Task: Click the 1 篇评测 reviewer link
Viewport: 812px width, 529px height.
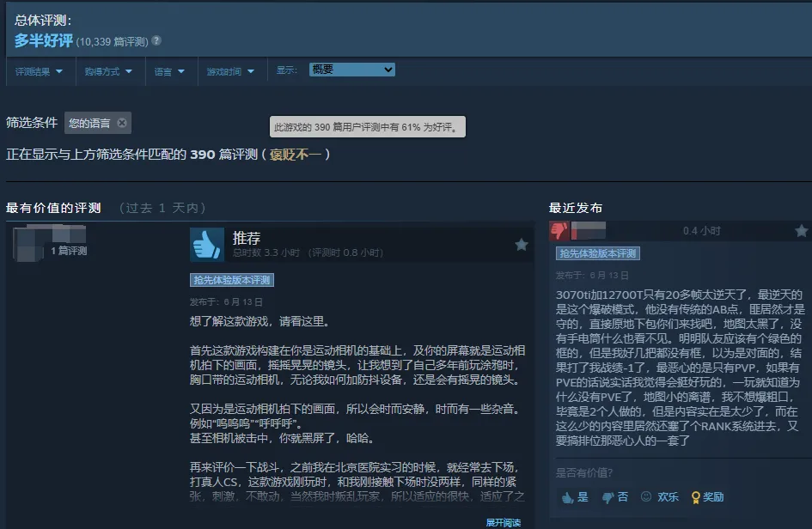Action: pyautogui.click(x=69, y=251)
